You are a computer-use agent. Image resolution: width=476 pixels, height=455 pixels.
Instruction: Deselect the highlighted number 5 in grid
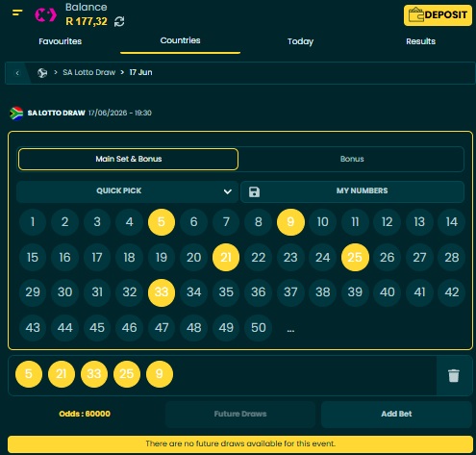[162, 222]
